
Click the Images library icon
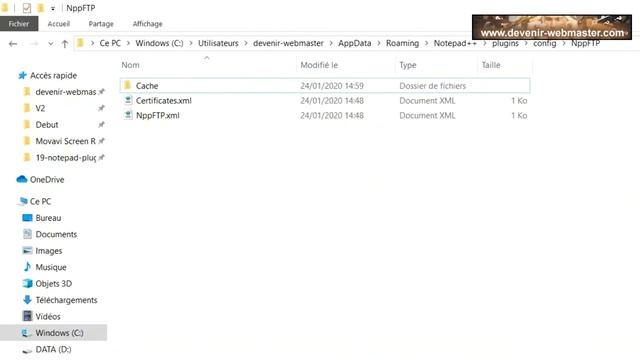click(x=27, y=250)
